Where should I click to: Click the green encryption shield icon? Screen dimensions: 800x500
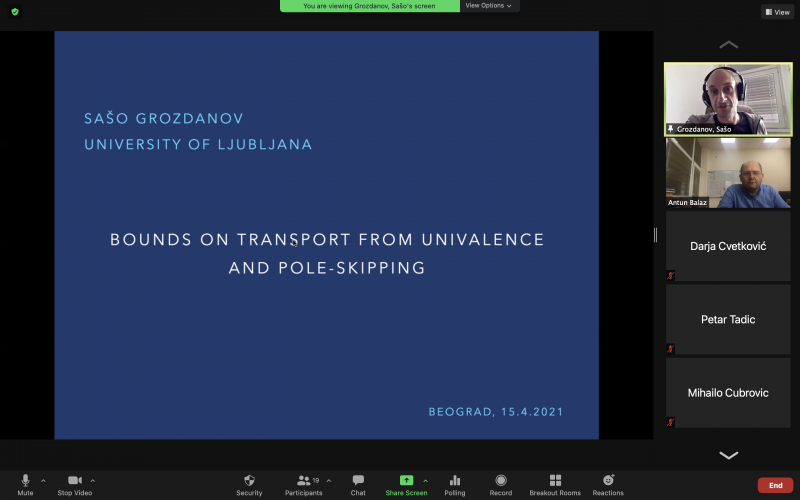pos(15,12)
